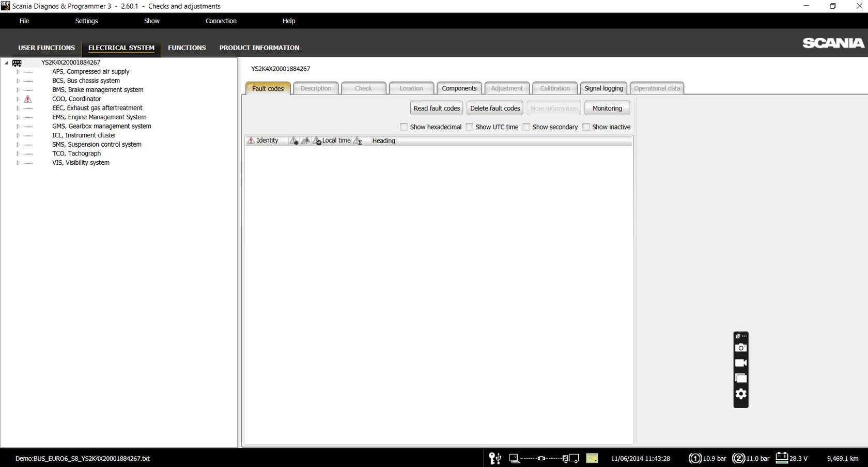Screen dimensions: 868x467
Task: Check the Show UTC time option
Action: pyautogui.click(x=469, y=127)
